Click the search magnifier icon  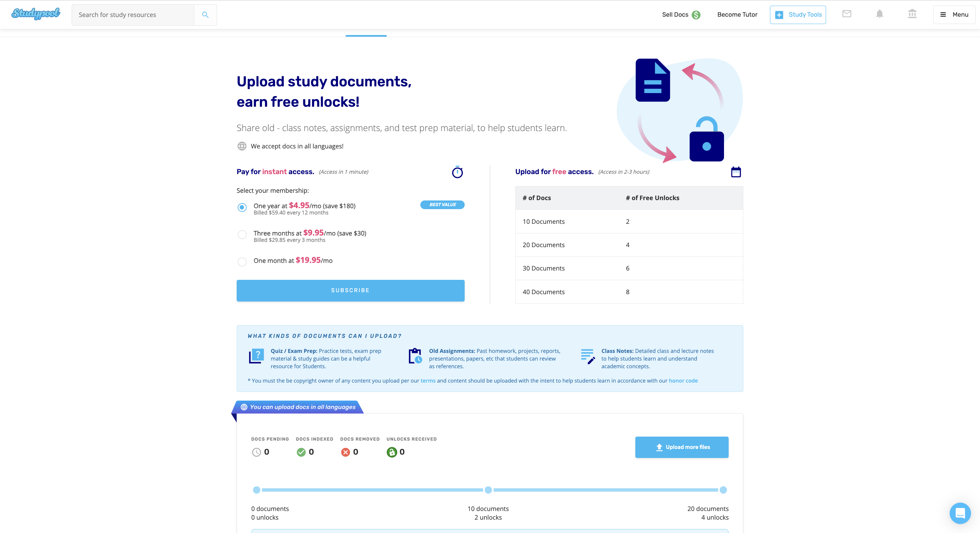[x=206, y=14]
